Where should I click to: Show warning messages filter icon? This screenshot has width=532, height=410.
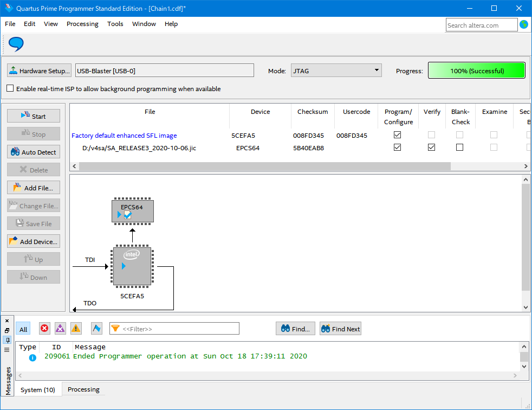point(76,329)
